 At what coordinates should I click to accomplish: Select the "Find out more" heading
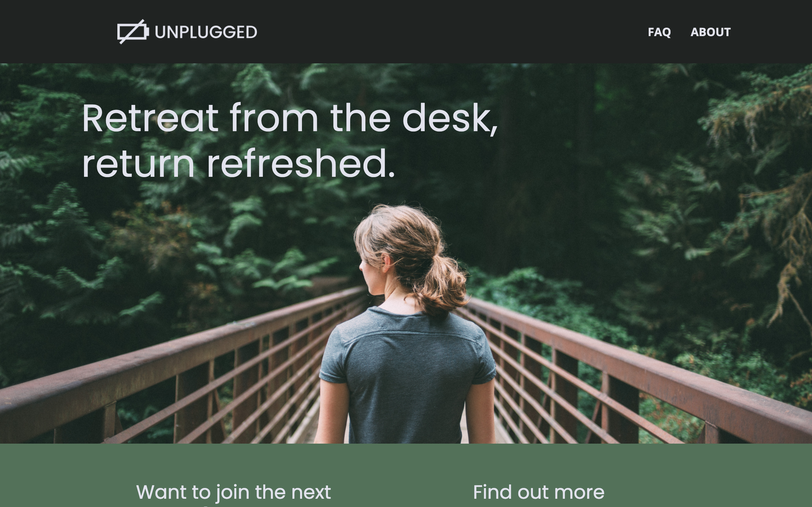[x=539, y=492]
